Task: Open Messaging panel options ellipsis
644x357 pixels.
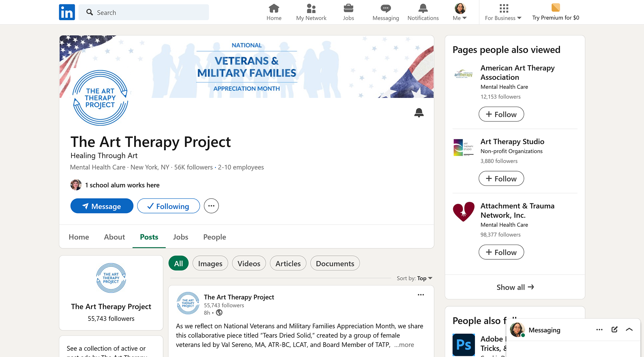Action: (599, 329)
